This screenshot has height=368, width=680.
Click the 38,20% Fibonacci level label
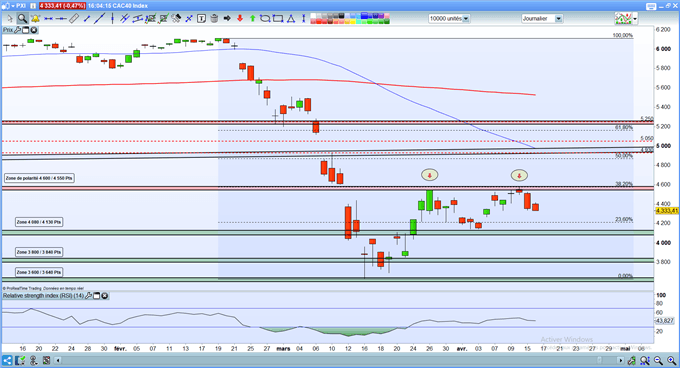624,184
